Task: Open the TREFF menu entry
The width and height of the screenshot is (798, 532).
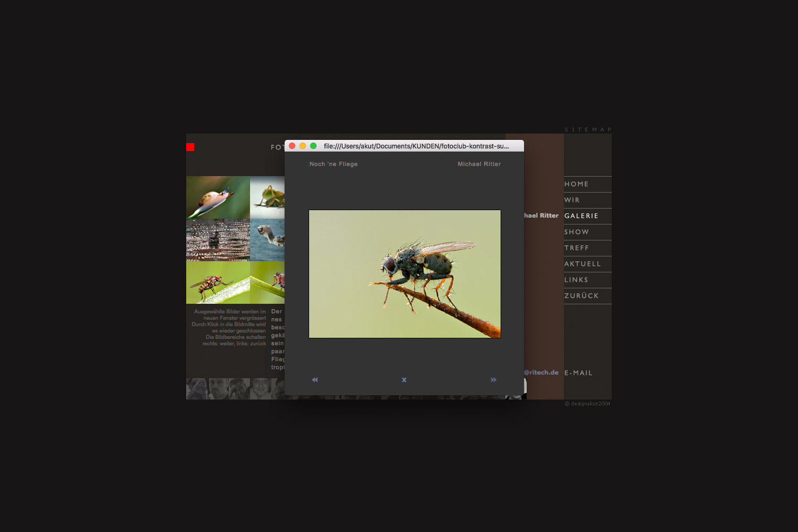Action: [x=577, y=248]
